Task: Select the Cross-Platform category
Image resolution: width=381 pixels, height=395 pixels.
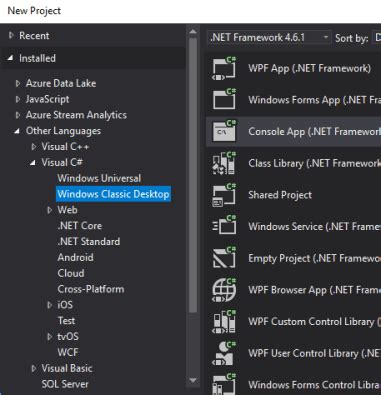Action: (x=91, y=289)
